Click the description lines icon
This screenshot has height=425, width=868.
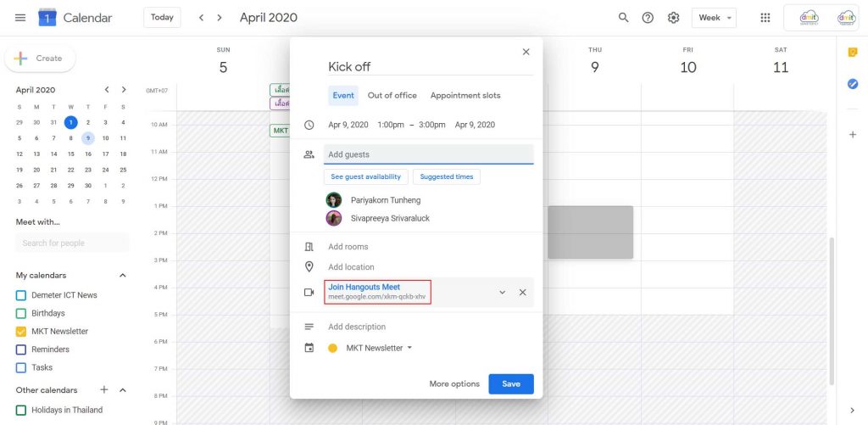click(x=309, y=327)
